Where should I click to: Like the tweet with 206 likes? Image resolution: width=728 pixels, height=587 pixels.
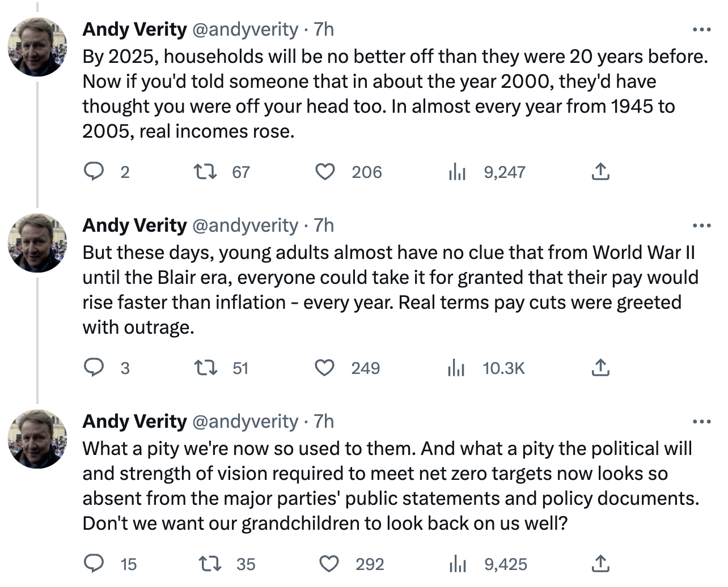tap(324, 172)
